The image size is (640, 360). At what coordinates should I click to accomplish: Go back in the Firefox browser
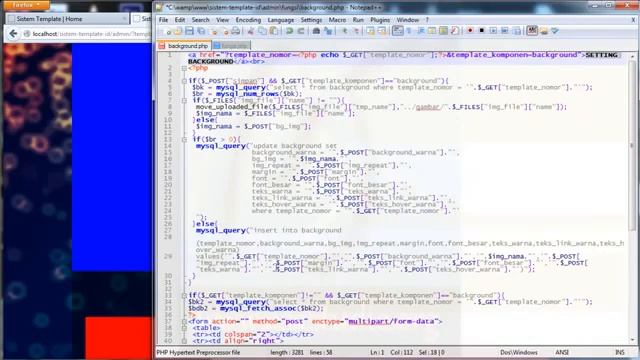(13, 34)
